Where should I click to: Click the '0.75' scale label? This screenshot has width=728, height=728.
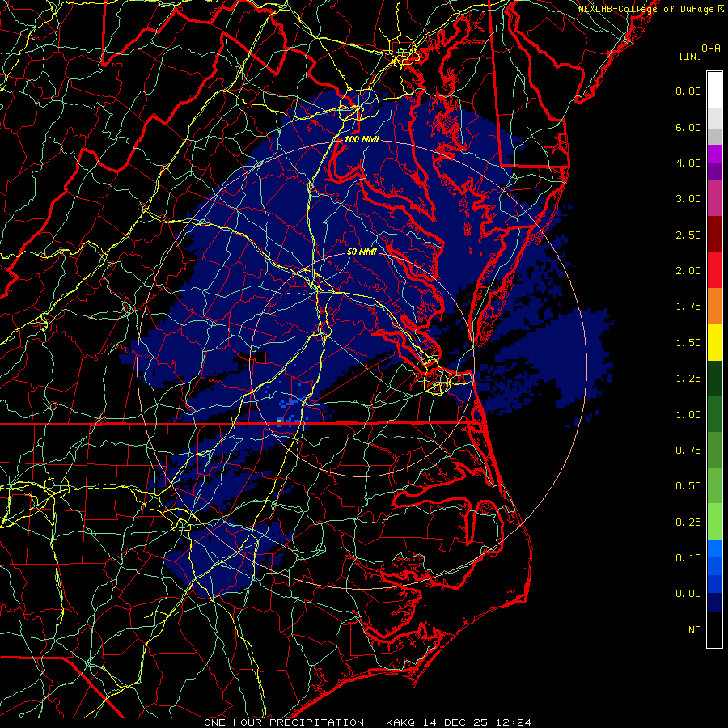(688, 451)
